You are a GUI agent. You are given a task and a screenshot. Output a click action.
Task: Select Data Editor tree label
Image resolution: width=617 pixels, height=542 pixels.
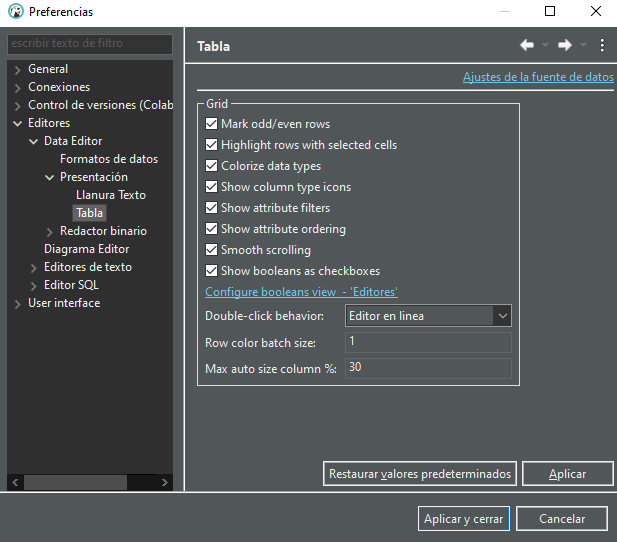pos(73,141)
